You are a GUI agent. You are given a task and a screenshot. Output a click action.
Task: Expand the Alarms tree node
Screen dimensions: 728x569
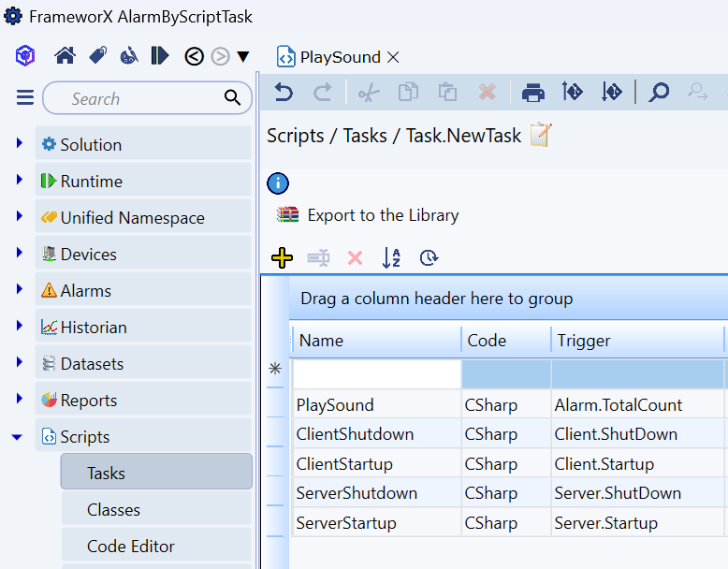pyautogui.click(x=20, y=290)
